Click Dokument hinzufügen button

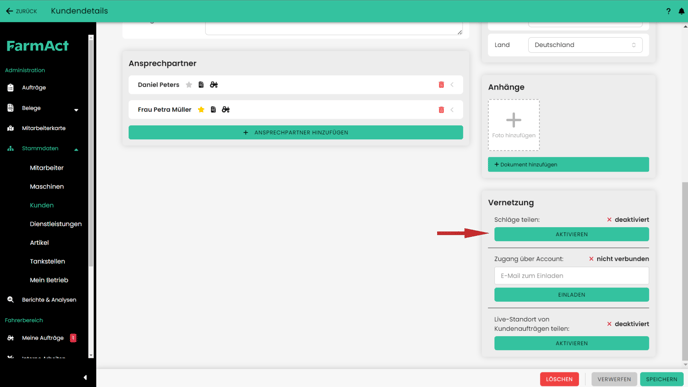[568, 165]
